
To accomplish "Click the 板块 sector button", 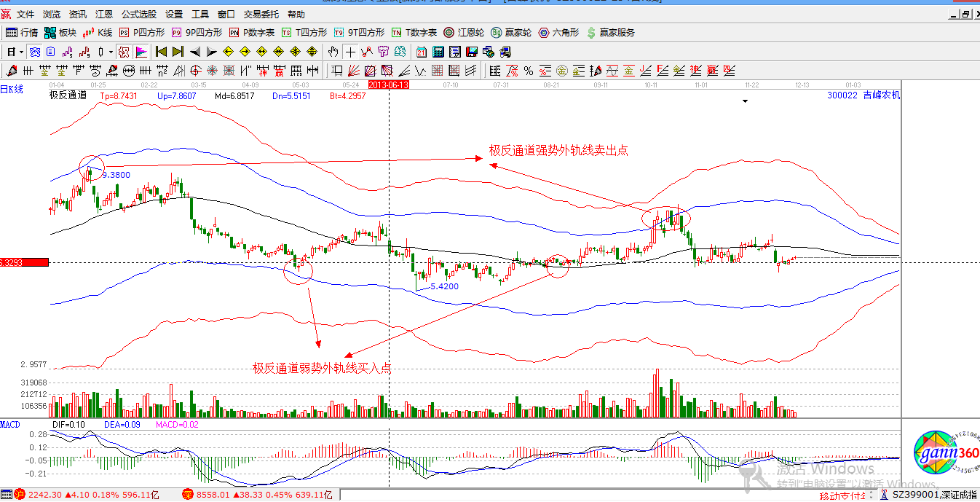I will click(x=60, y=33).
